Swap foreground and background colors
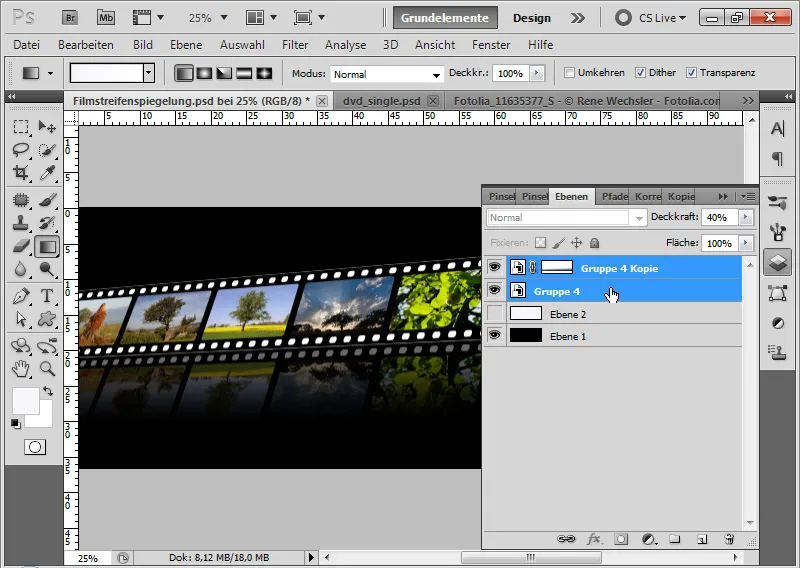Screen dimensions: 800x568 48,391
